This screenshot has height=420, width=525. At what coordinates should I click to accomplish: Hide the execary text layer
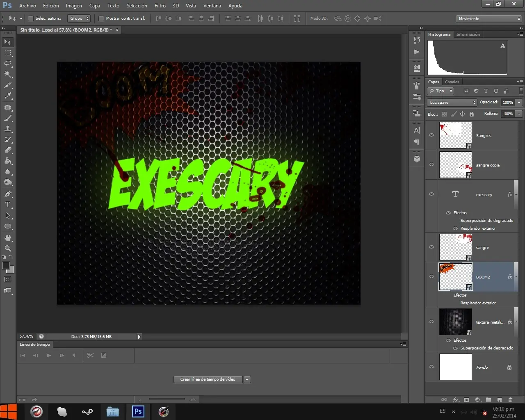(431, 194)
